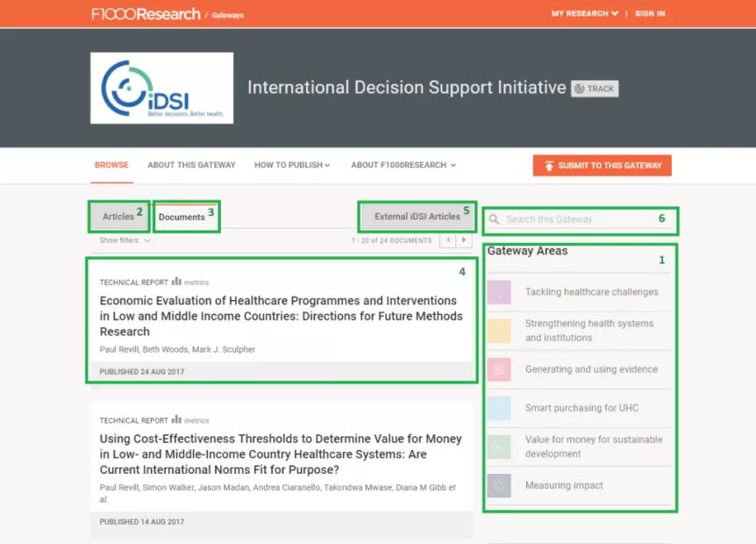The image size is (756, 544).
Task: Click the Strengthening health systems yellow icon
Action: tap(499, 331)
